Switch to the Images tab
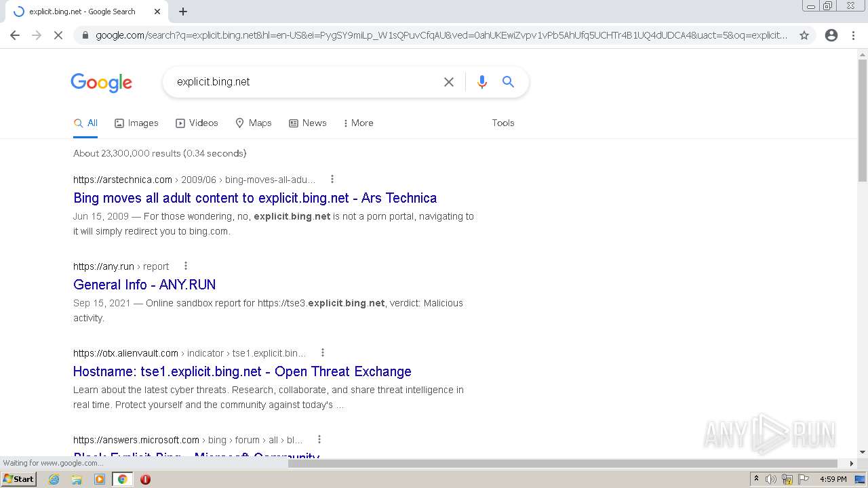The image size is (868, 488). (136, 123)
